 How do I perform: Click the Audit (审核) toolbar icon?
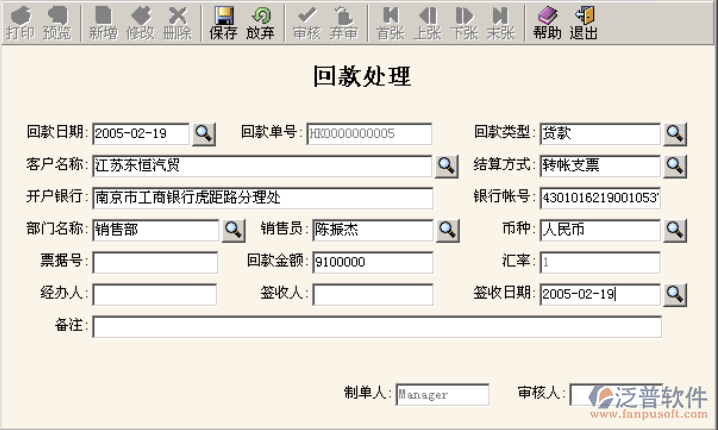[x=308, y=23]
